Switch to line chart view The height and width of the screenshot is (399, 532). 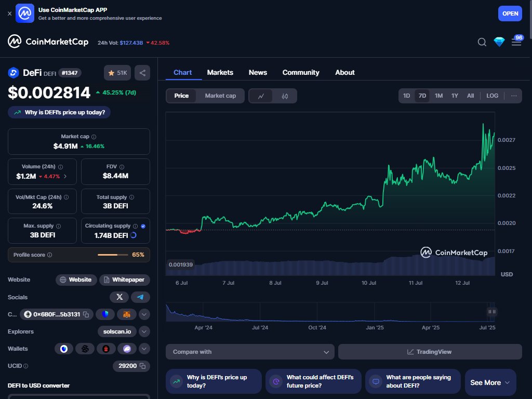tap(261, 96)
